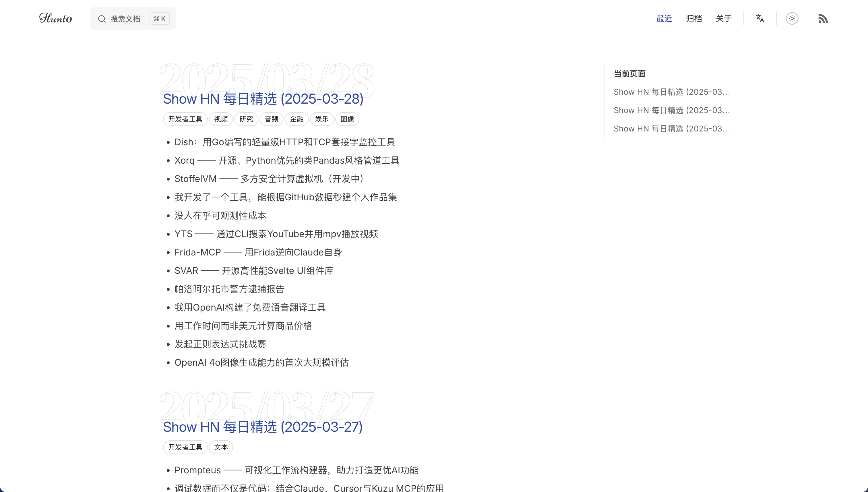Click the 用工作时间而非美元计算商品价格 item
The image size is (868, 492).
[243, 326]
